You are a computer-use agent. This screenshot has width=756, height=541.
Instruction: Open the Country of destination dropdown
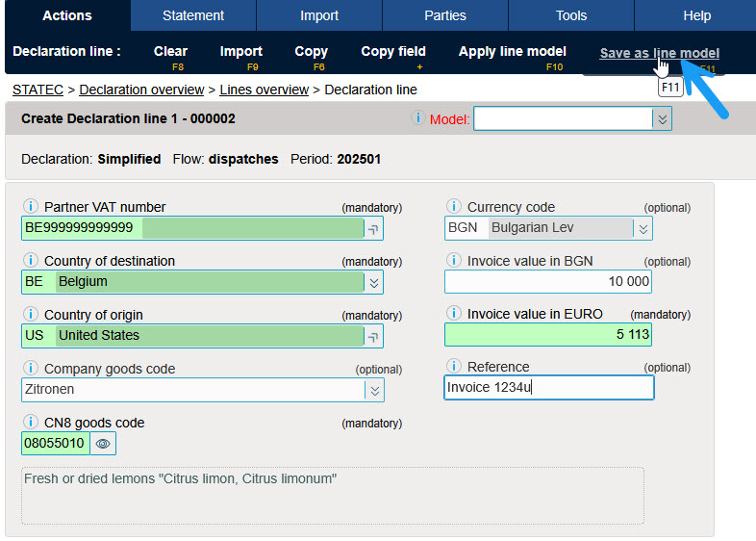pyautogui.click(x=374, y=282)
